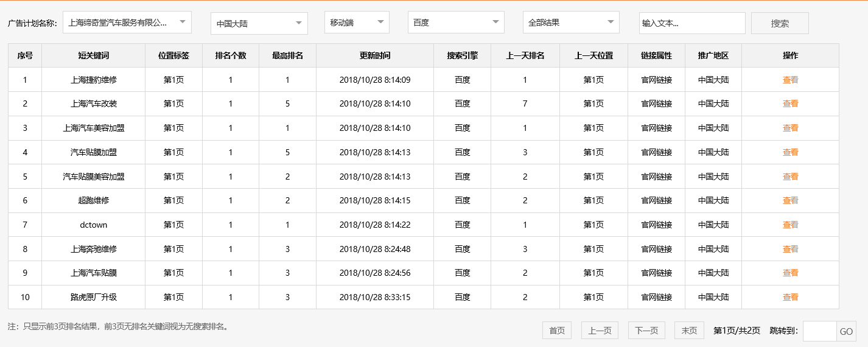Viewport: 868px width, 347px height.
Task: Open the 广告计划名称 company dropdown
Action: point(127,23)
